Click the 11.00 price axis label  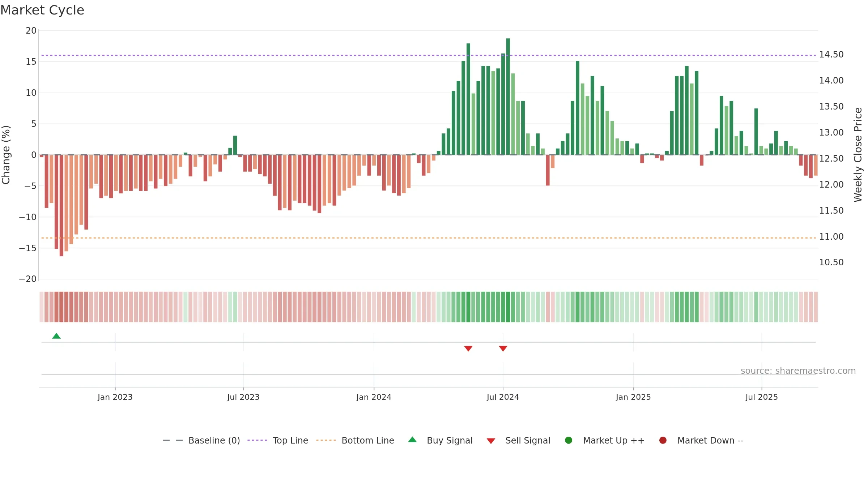[831, 237]
